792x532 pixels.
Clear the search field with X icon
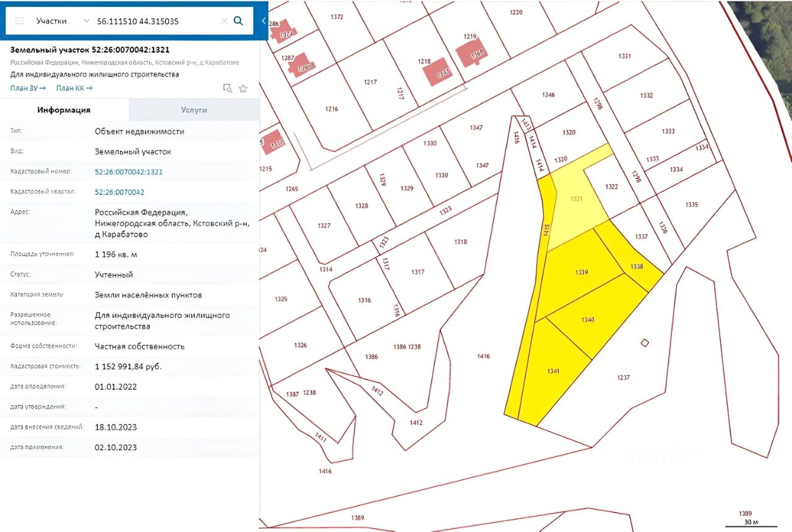tap(224, 21)
